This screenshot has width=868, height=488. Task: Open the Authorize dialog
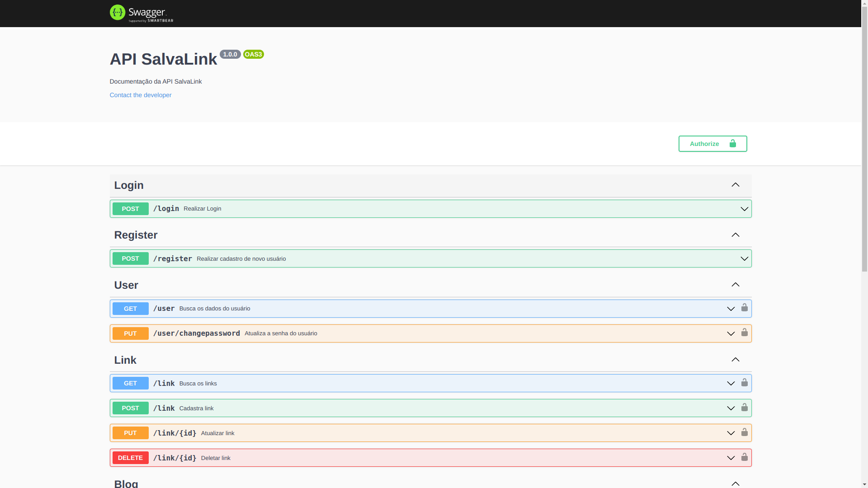(712, 144)
